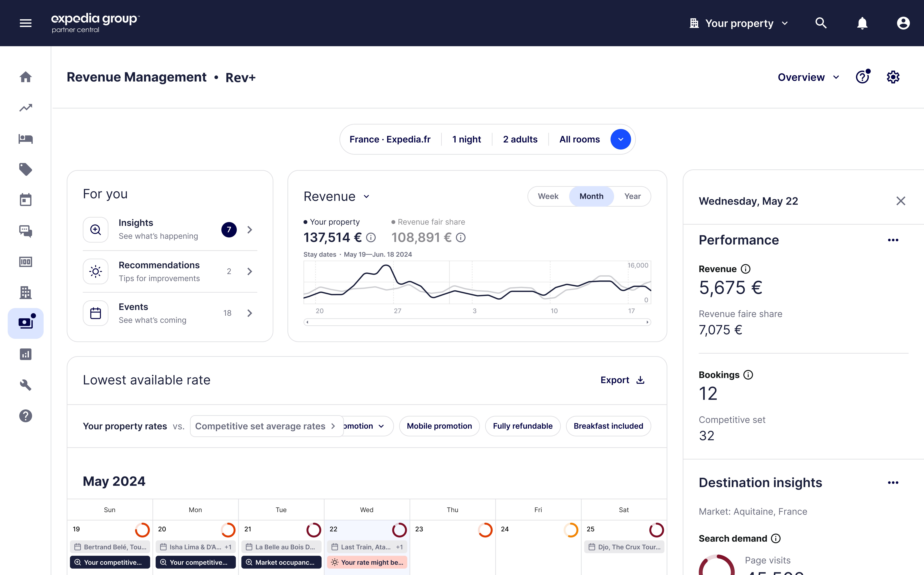Screen dimensions: 924x575
Task: Switch revenue chart to Week
Action: (548, 196)
